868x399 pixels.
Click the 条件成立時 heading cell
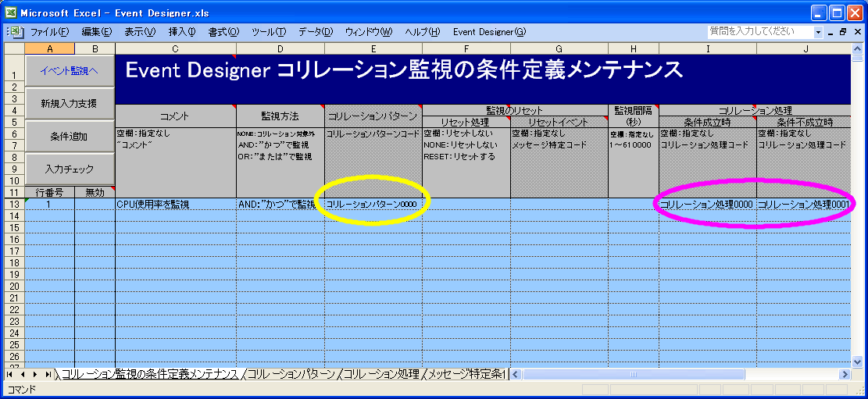coord(708,122)
